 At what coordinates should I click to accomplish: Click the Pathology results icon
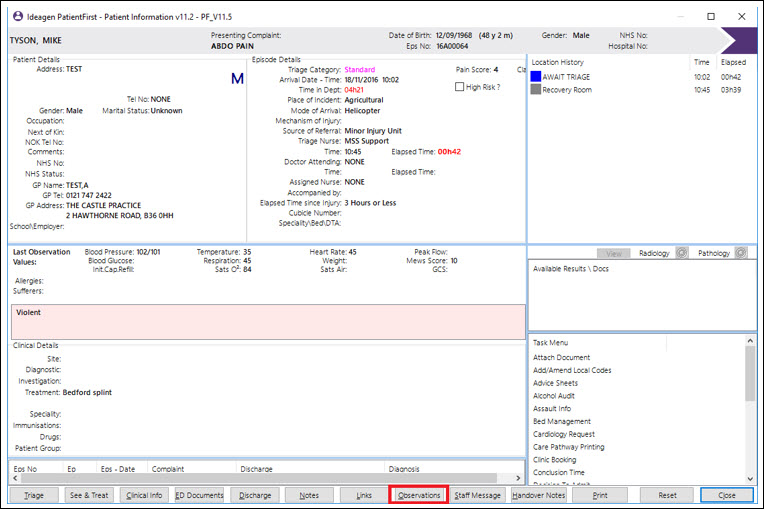click(741, 253)
